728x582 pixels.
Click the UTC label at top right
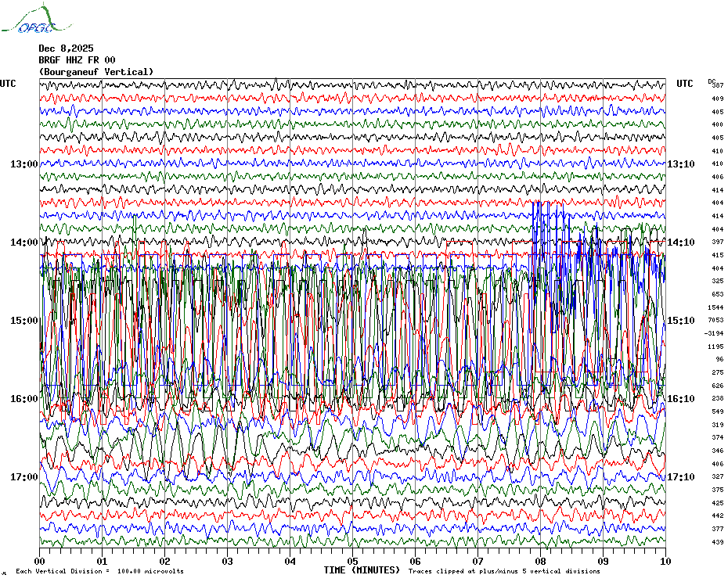pyautogui.click(x=685, y=84)
